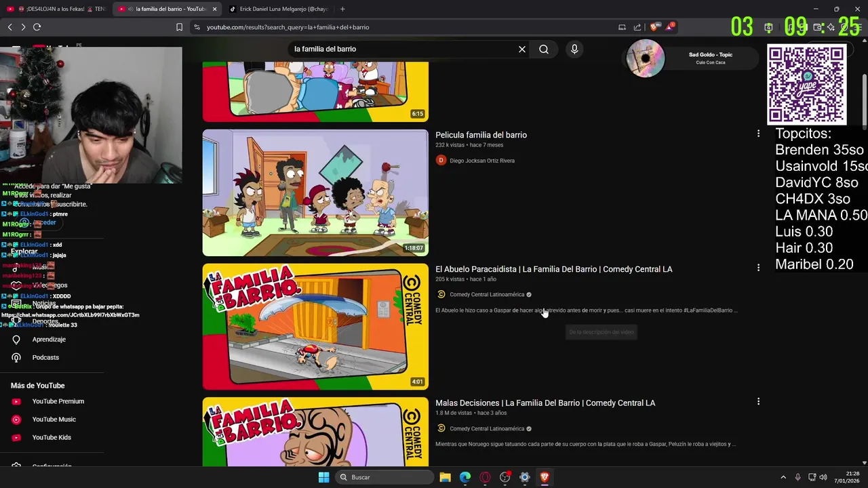This screenshot has height=488, width=868.
Task: Open a new browser tab with plus
Action: coord(342,9)
